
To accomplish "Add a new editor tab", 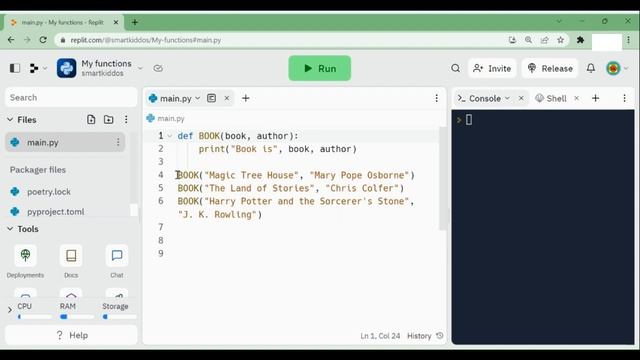I will [x=246, y=98].
